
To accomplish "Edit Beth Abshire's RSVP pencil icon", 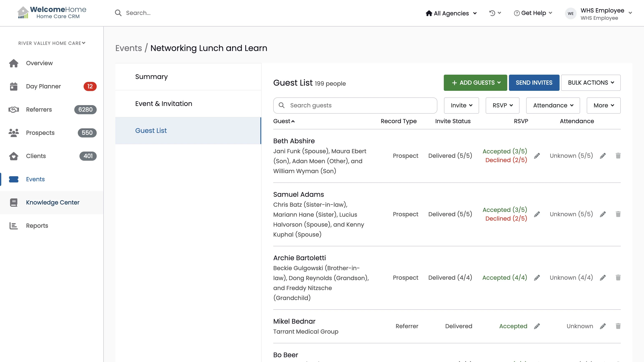I will click(537, 156).
